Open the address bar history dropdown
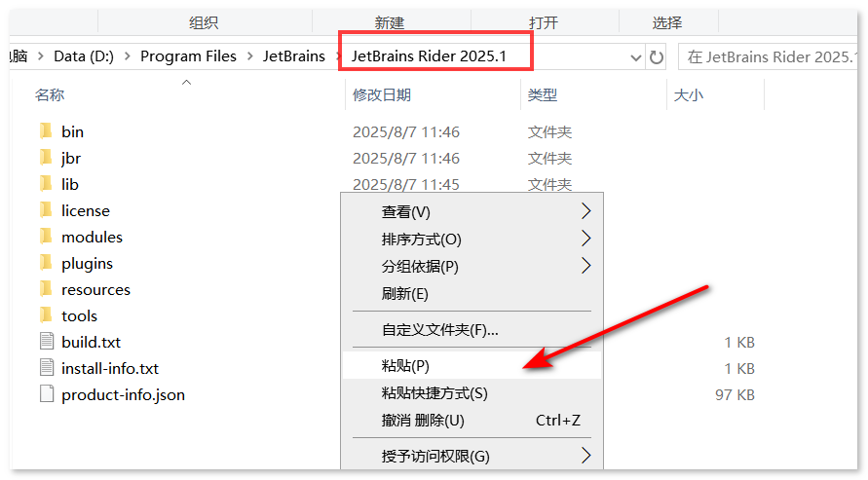The image size is (868, 480). pos(636,57)
